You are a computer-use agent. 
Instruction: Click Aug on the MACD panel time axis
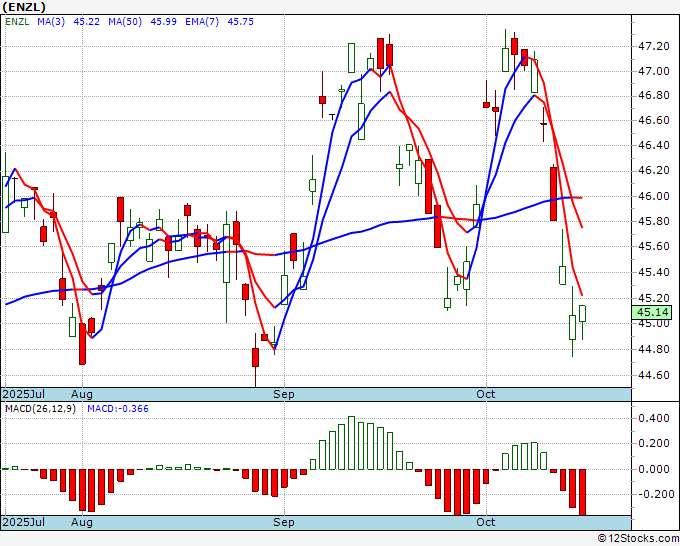click(82, 522)
